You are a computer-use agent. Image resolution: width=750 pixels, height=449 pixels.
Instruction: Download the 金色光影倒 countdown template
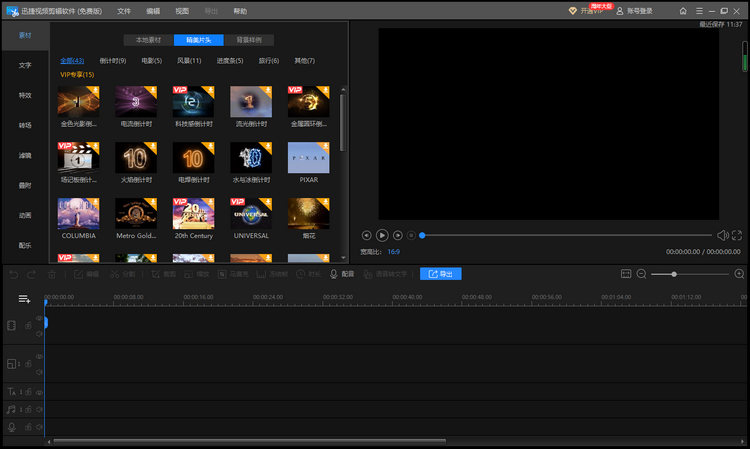[x=95, y=91]
